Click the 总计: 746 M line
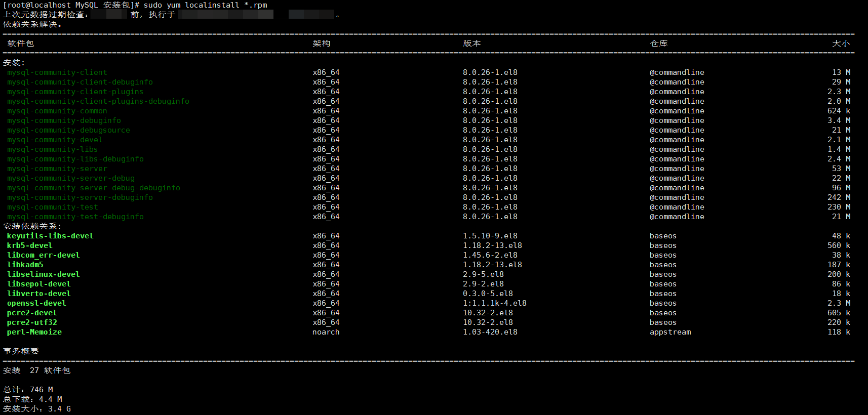This screenshot has height=415, width=868. [28, 390]
